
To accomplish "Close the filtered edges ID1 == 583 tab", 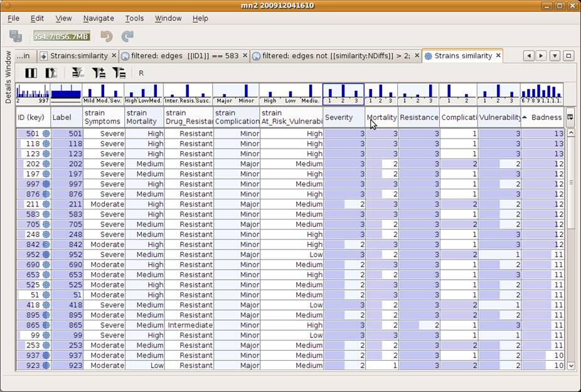I will (x=245, y=56).
